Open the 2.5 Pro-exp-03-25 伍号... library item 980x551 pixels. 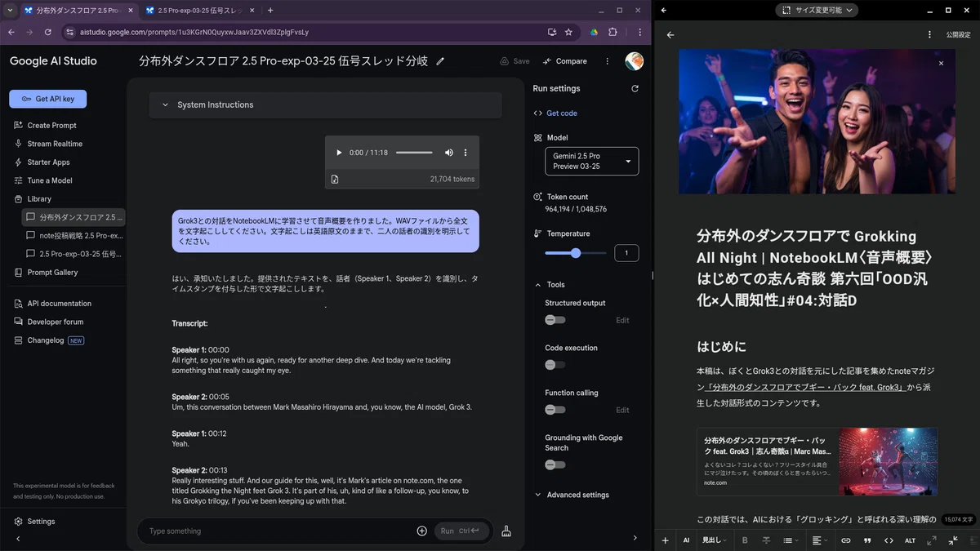point(73,254)
